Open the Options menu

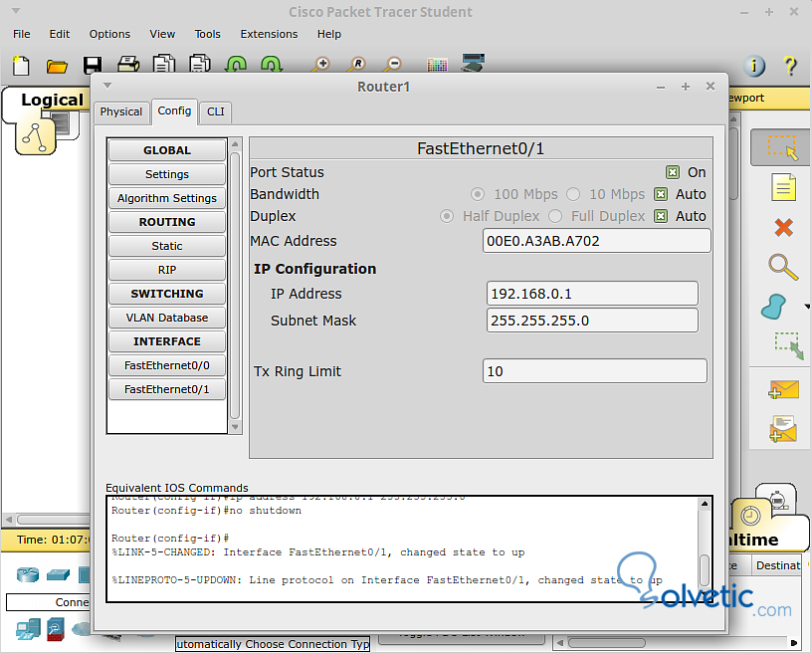pos(109,34)
